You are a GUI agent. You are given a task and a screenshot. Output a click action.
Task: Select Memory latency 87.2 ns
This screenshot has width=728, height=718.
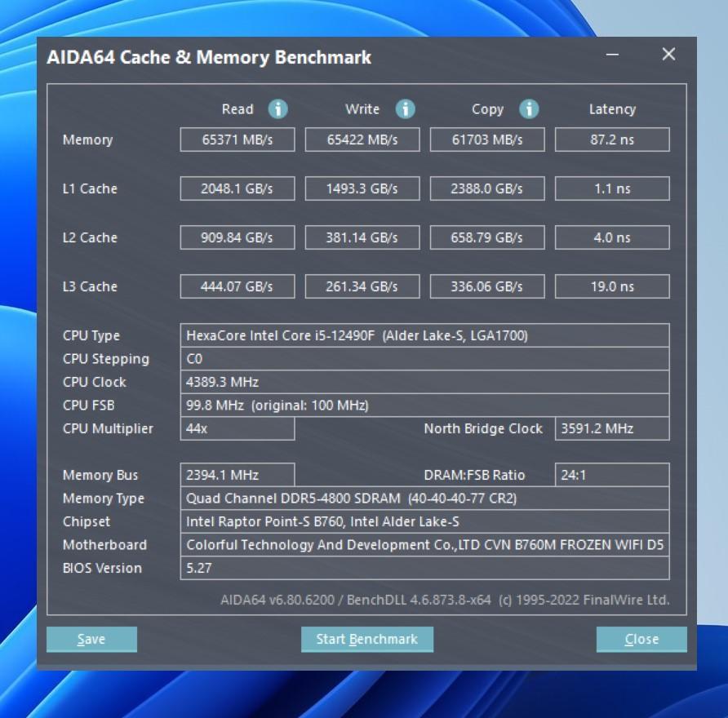tap(612, 140)
